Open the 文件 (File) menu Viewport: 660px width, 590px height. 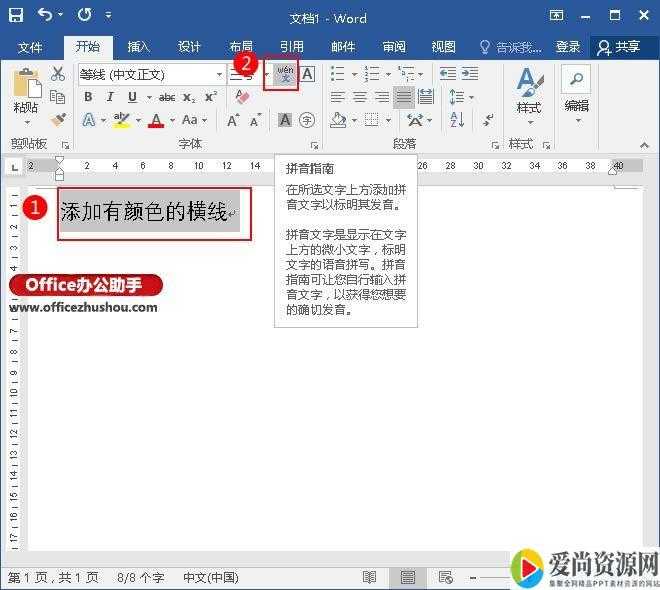pyautogui.click(x=30, y=47)
